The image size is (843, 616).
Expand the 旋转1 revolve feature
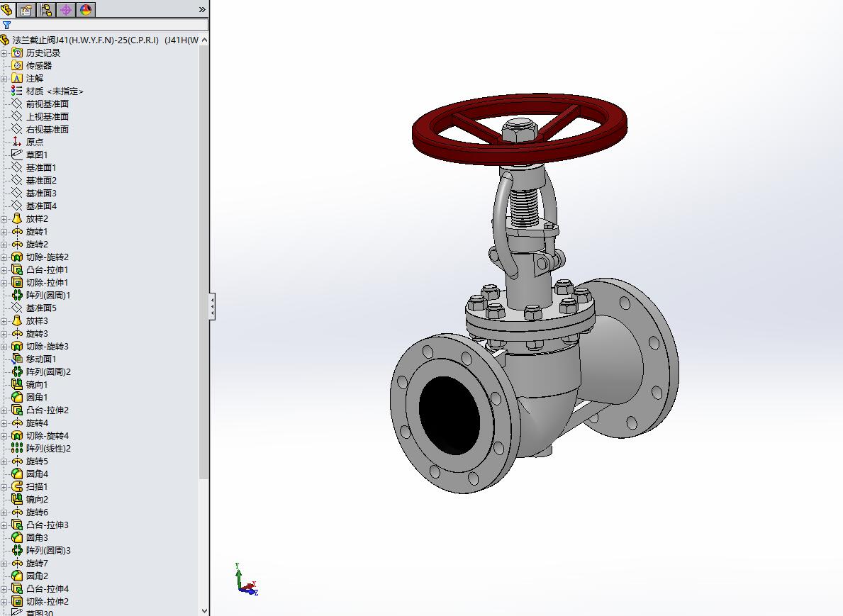[x=4, y=232]
